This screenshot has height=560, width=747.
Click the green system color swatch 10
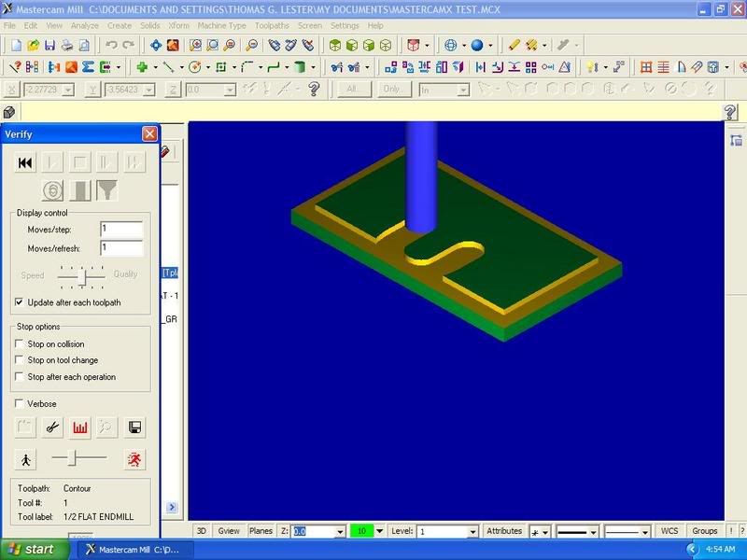point(361,531)
